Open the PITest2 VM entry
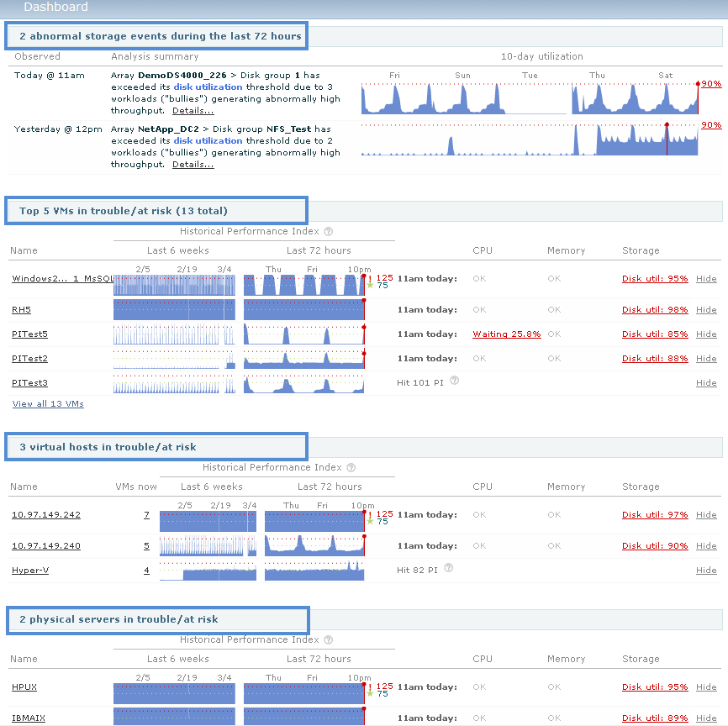Screen dimensions: 728x726 tap(29, 358)
